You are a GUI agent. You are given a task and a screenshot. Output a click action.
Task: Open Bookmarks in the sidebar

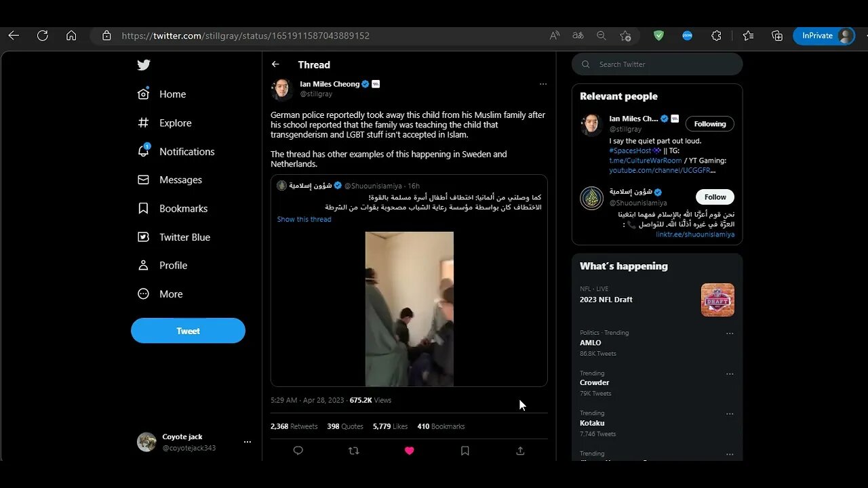[x=172, y=208]
